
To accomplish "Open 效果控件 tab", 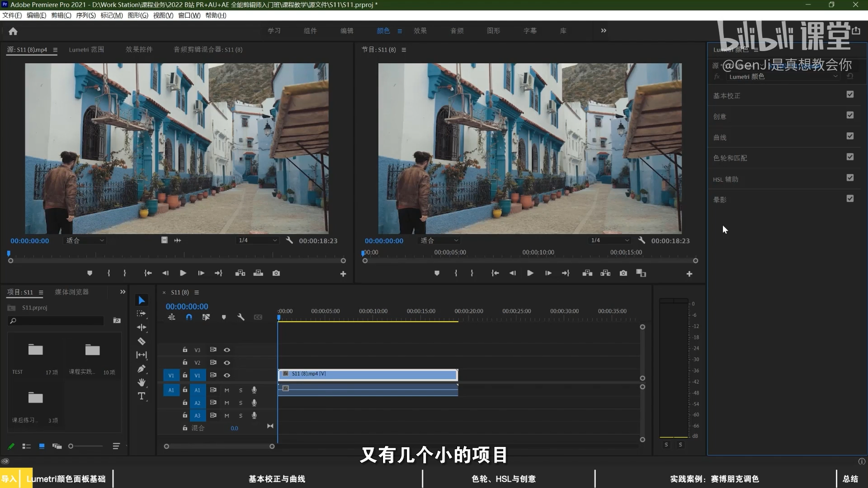I will pos(139,49).
